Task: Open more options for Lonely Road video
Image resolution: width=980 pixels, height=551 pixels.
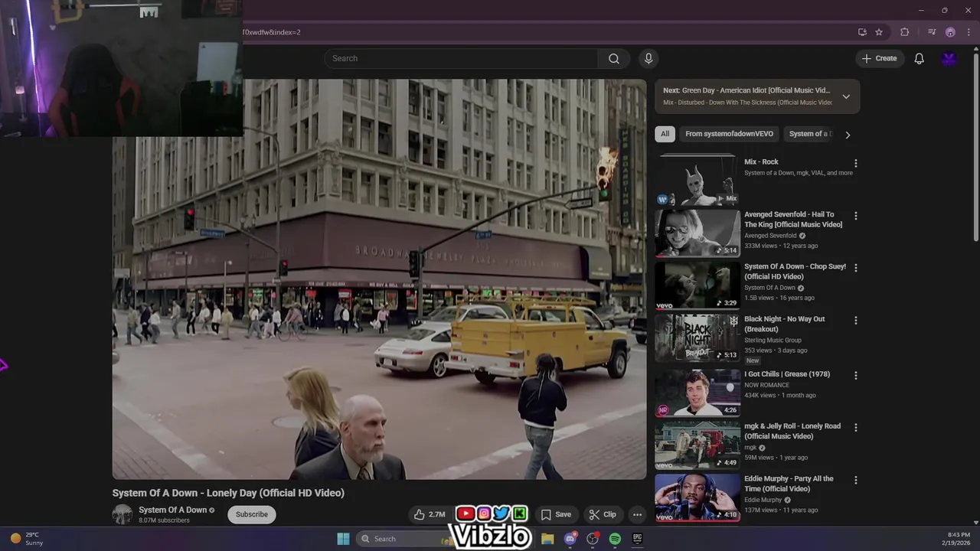Action: (x=855, y=427)
